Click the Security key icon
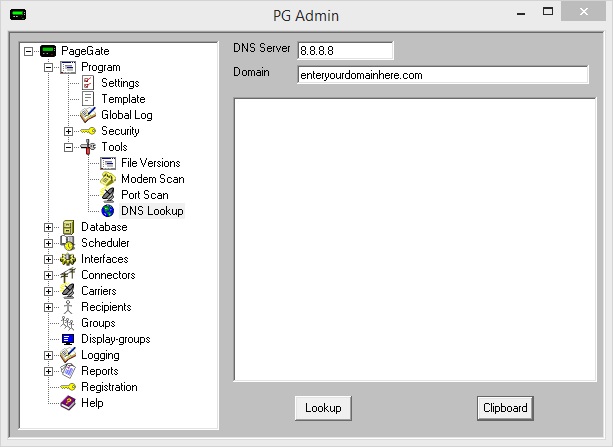 88,131
